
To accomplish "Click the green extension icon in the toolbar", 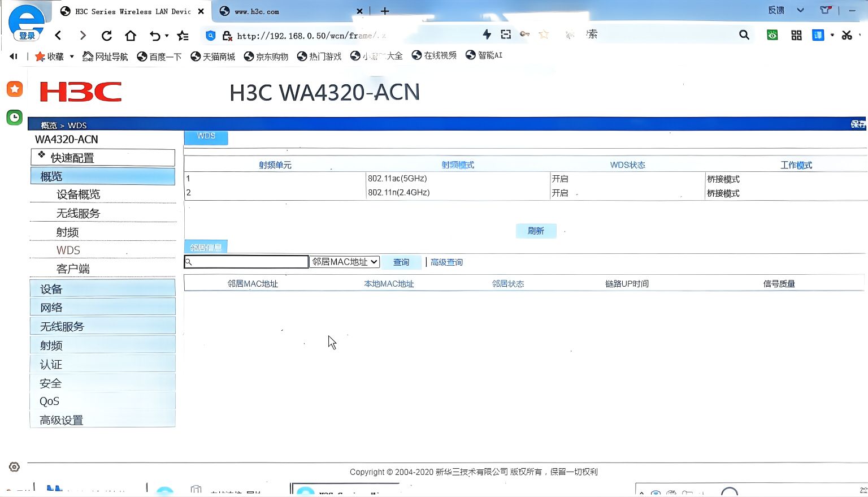I will 772,35.
